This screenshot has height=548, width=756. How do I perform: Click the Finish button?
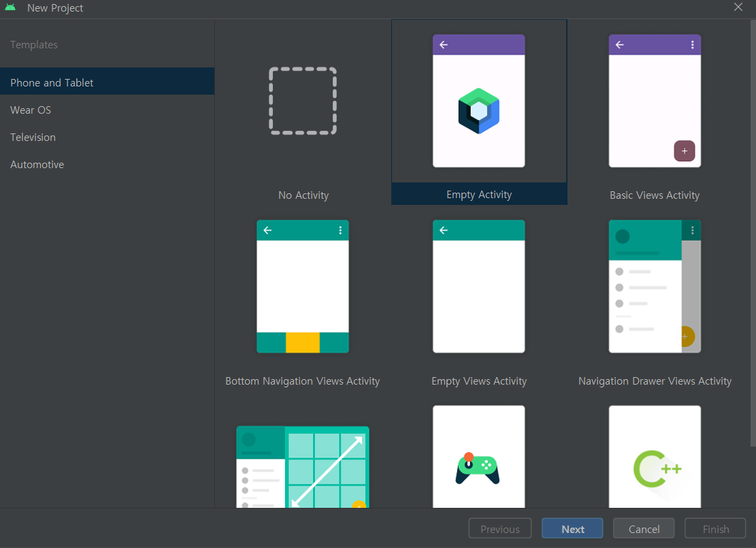click(715, 529)
